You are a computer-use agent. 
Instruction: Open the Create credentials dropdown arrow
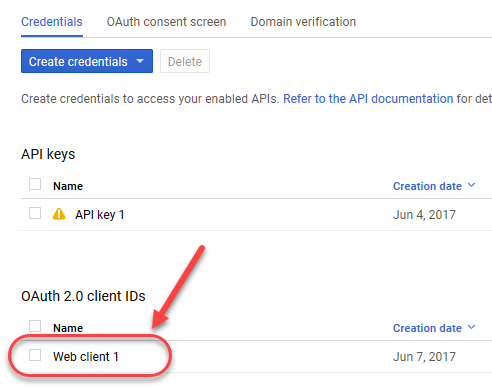[140, 61]
